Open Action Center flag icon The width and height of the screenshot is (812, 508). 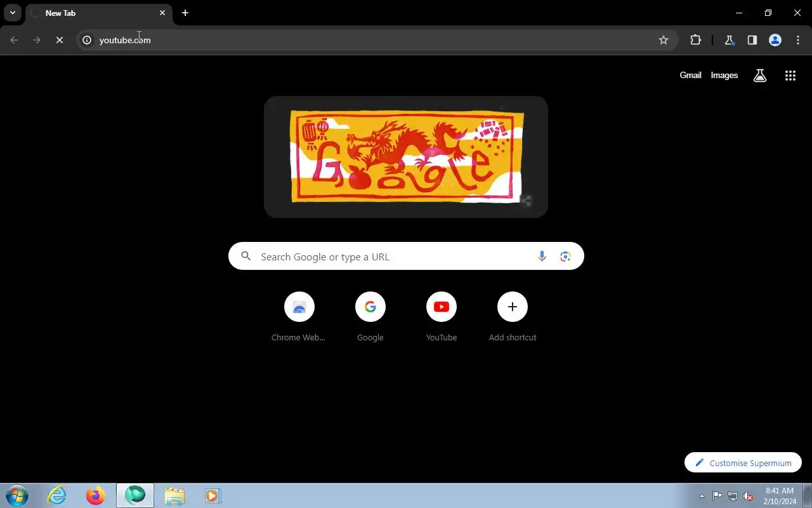point(717,496)
